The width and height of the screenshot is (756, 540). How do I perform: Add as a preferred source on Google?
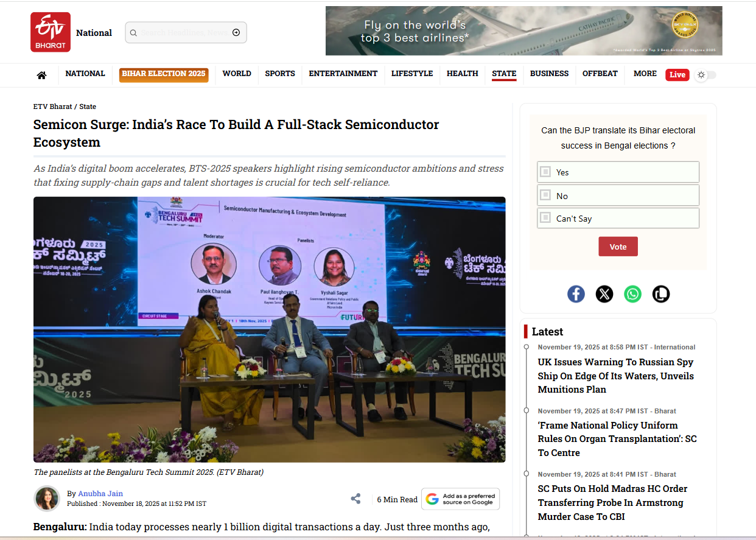[x=461, y=499]
